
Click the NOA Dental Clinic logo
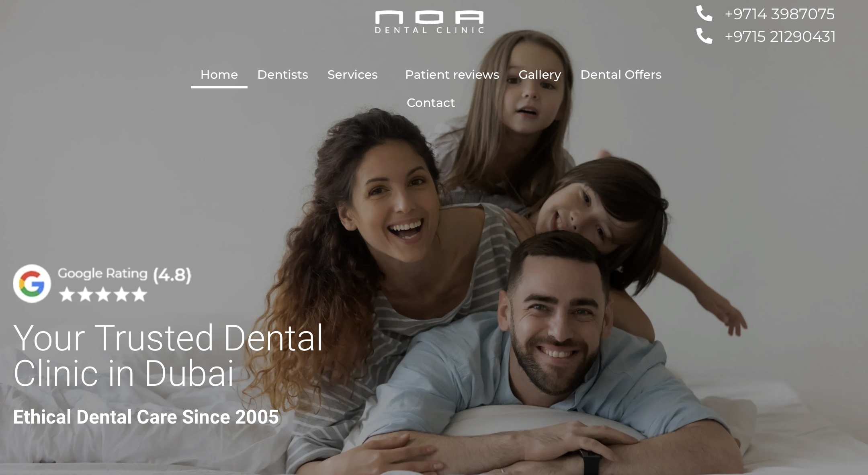click(429, 22)
